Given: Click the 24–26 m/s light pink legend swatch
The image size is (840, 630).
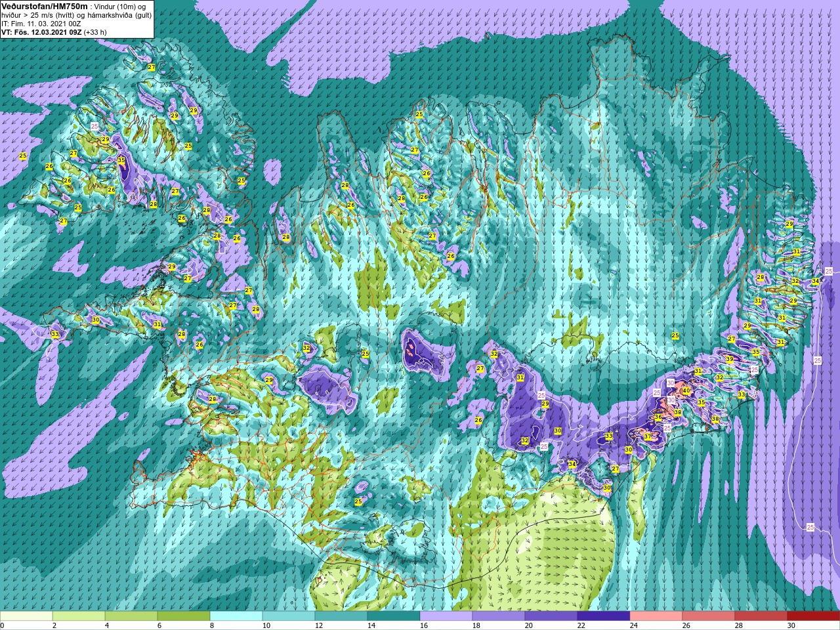Looking at the screenshot, I should 656,616.
